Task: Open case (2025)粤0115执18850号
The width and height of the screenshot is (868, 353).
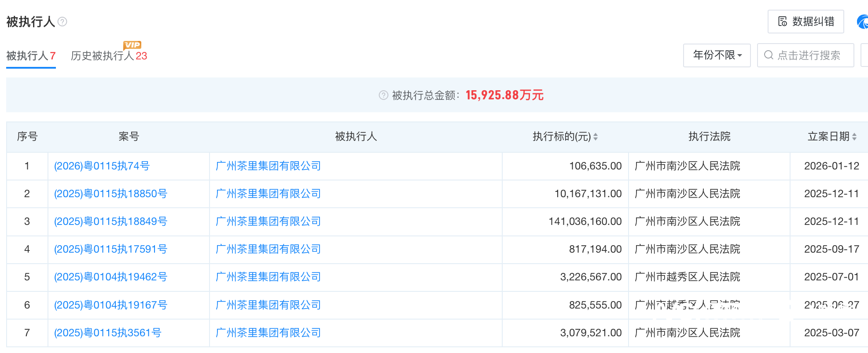Action: pos(110,194)
